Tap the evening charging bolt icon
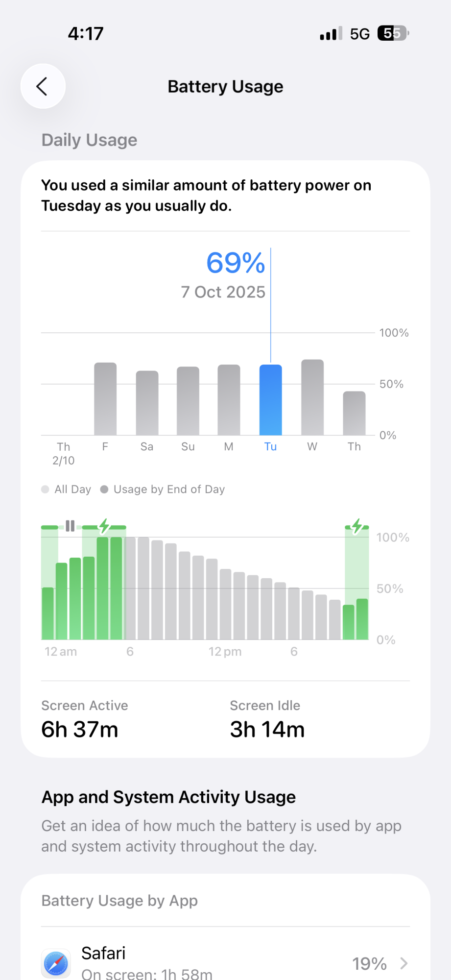Screen dimensions: 451x980 tap(357, 526)
